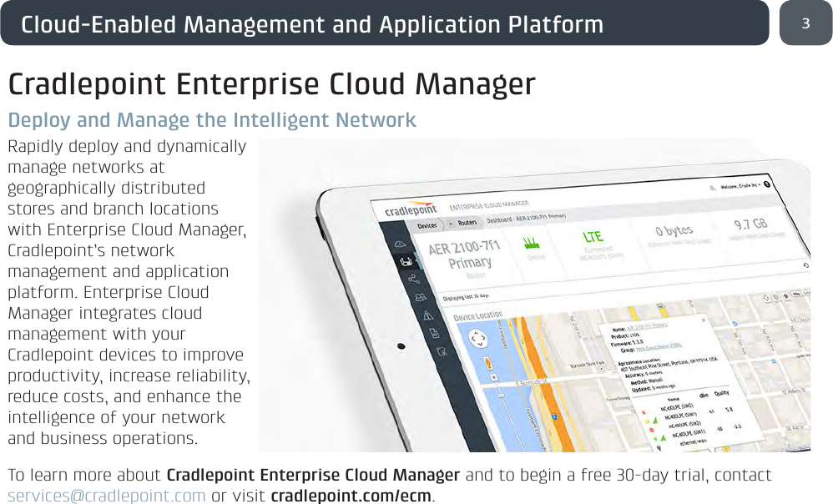The width and height of the screenshot is (833, 504).
Task: Click the "Firmware: 5.3.0" line in popup
Action: tap(627, 344)
